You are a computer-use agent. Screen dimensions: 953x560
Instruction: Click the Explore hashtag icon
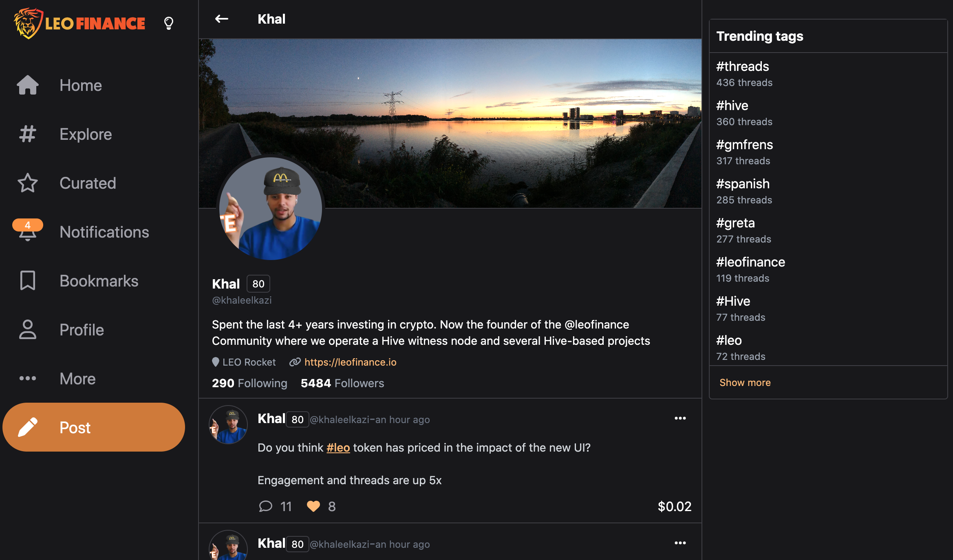tap(28, 134)
